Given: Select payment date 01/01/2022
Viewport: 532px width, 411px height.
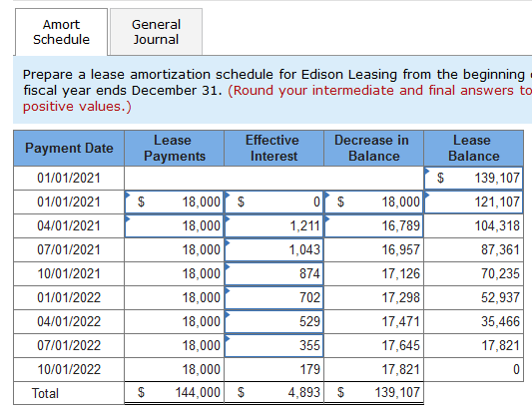Looking at the screenshot, I should 69,297.
